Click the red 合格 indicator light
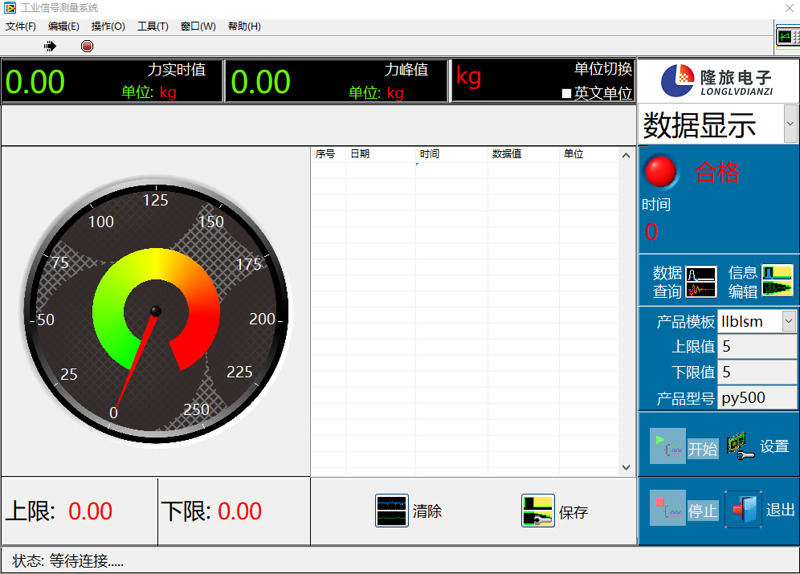The image size is (800, 574). point(660,171)
